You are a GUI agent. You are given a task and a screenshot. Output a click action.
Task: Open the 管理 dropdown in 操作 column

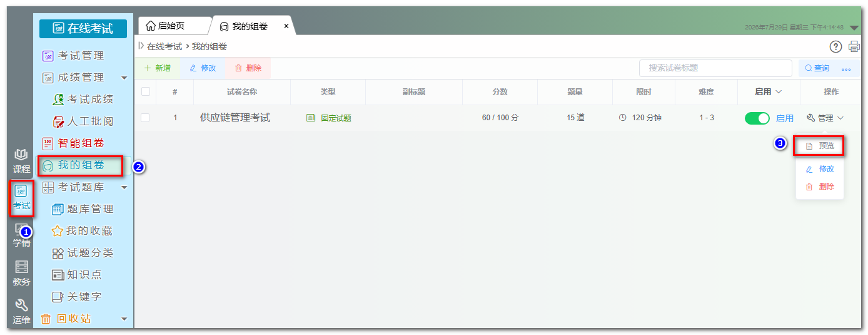[825, 118]
